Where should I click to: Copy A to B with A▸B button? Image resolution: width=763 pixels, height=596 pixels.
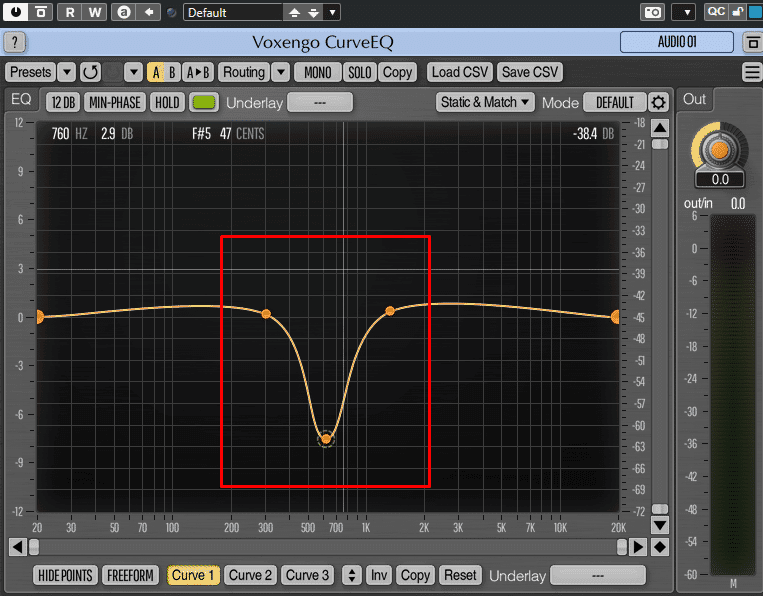[198, 72]
